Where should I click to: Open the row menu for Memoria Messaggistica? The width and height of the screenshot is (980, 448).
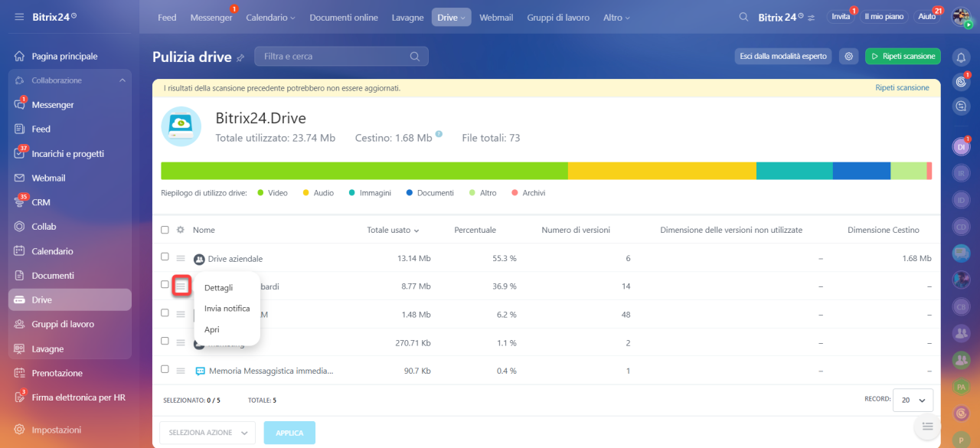click(181, 371)
